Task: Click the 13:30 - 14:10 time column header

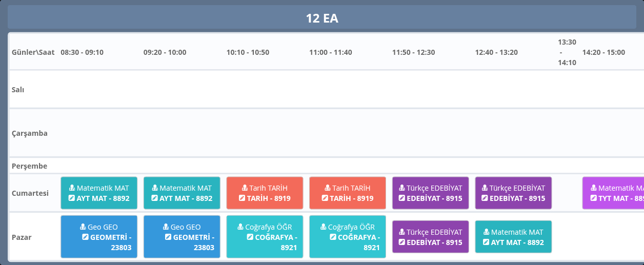Action: click(567, 52)
